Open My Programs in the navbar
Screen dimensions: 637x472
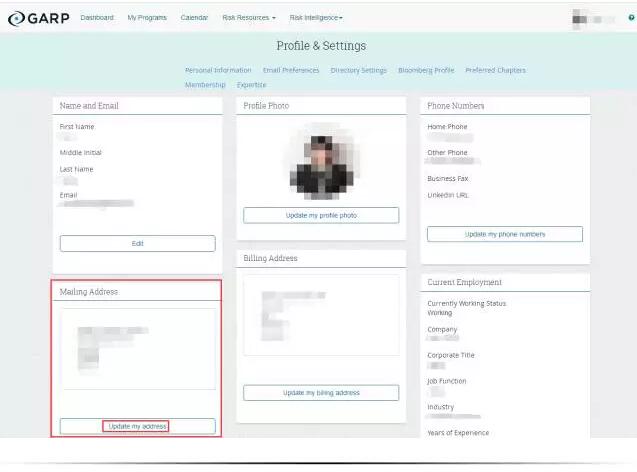click(x=147, y=17)
